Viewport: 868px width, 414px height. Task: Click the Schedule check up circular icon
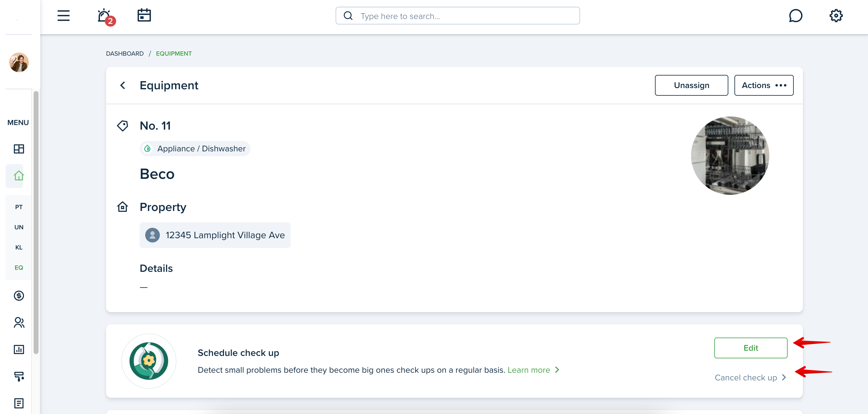pyautogui.click(x=149, y=361)
